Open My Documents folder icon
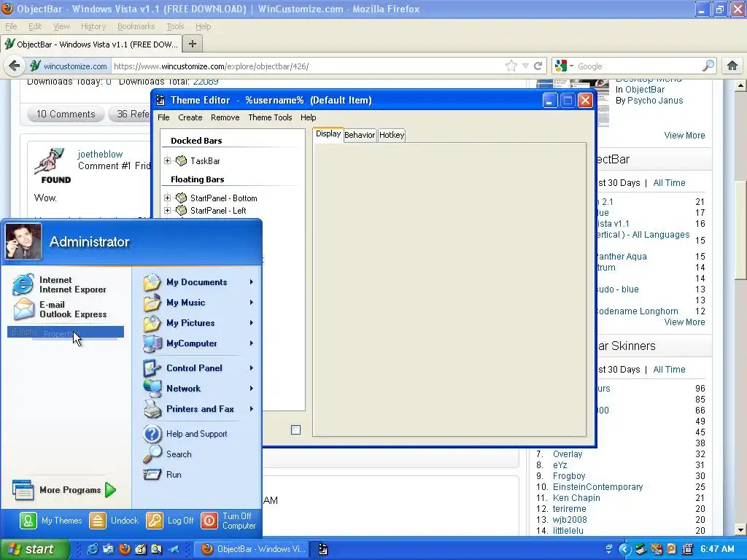Viewport: 747px width, 560px height. pos(152,282)
